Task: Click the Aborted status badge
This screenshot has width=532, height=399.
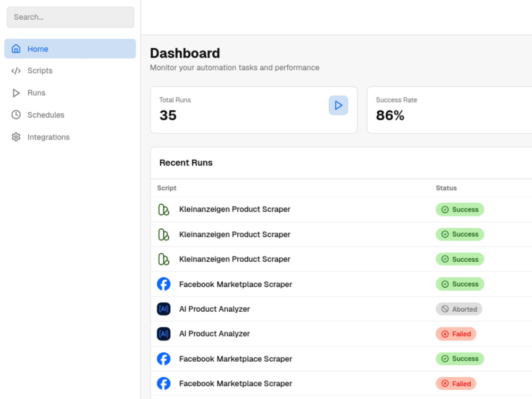Action: (x=459, y=309)
